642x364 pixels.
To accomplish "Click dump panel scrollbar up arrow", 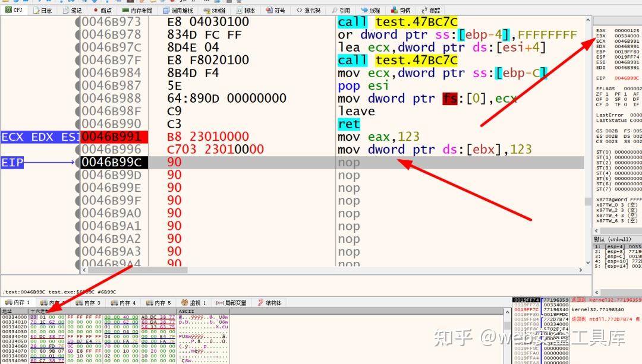I will (507, 312).
